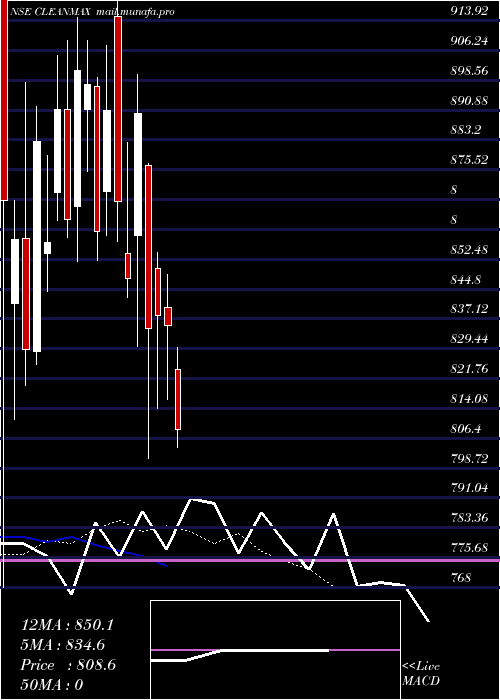Select the 883.2 price axis label
Screen dimensions: 500x700
465,130
